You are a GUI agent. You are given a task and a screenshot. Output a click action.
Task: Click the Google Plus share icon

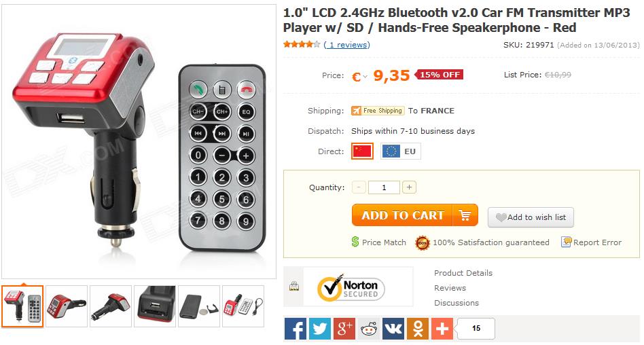tap(344, 329)
